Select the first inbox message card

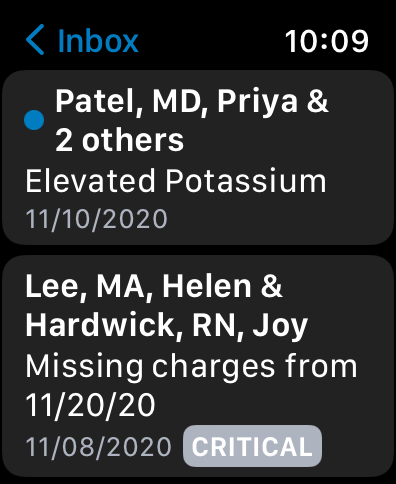(x=198, y=158)
